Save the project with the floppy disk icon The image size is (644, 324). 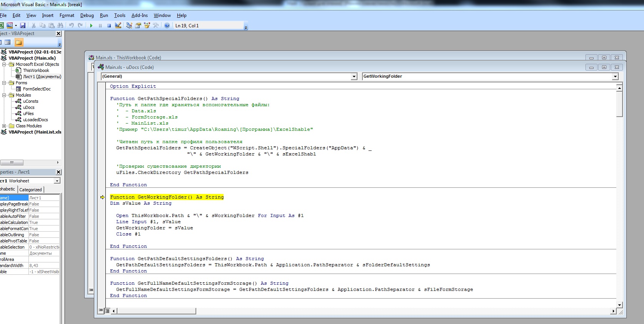coord(23,25)
